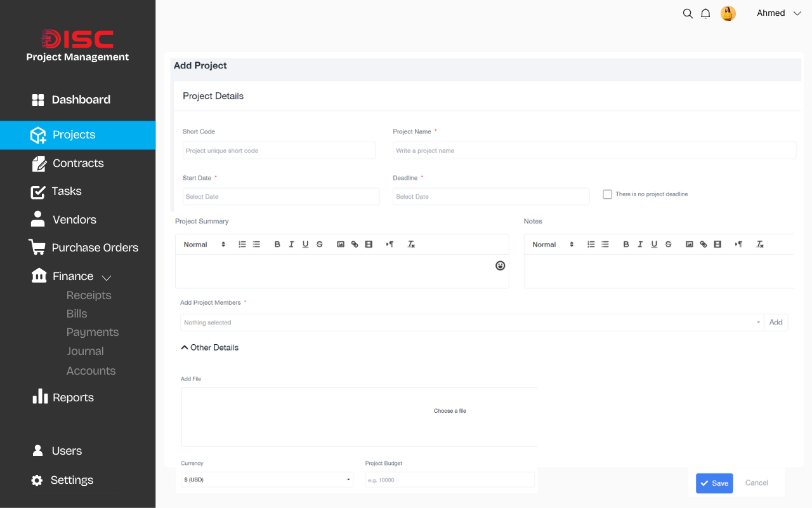The height and width of the screenshot is (508, 812).
Task: Open the Currency $ (USD) dropdown
Action: coord(266,480)
